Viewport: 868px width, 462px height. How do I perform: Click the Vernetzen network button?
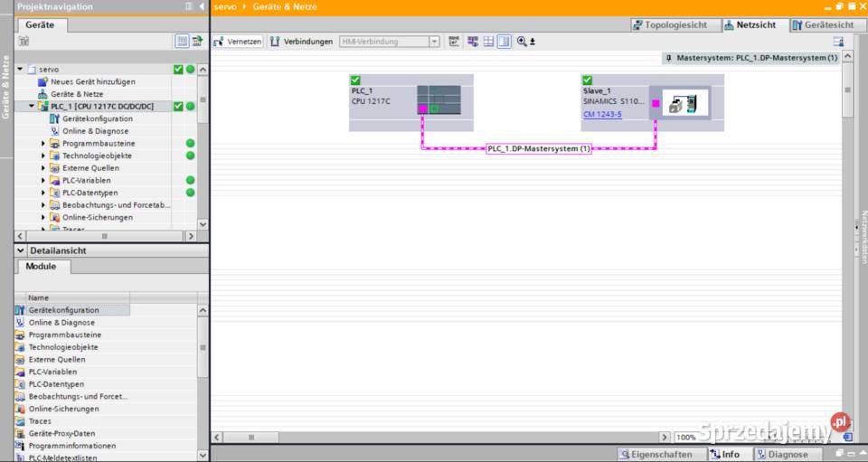(238, 42)
